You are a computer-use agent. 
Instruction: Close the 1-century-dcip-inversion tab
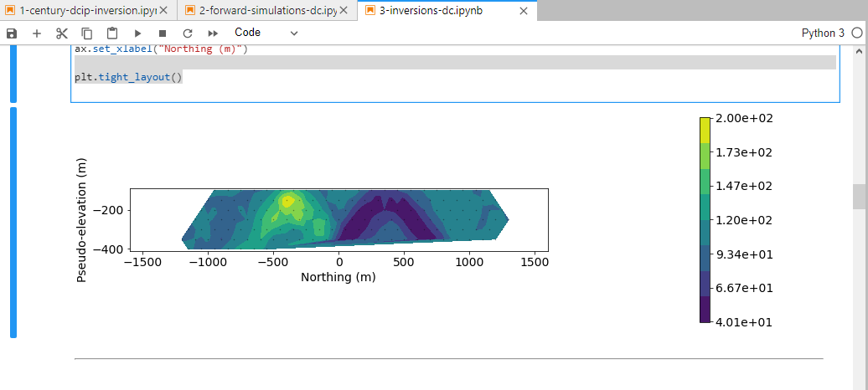tap(163, 11)
